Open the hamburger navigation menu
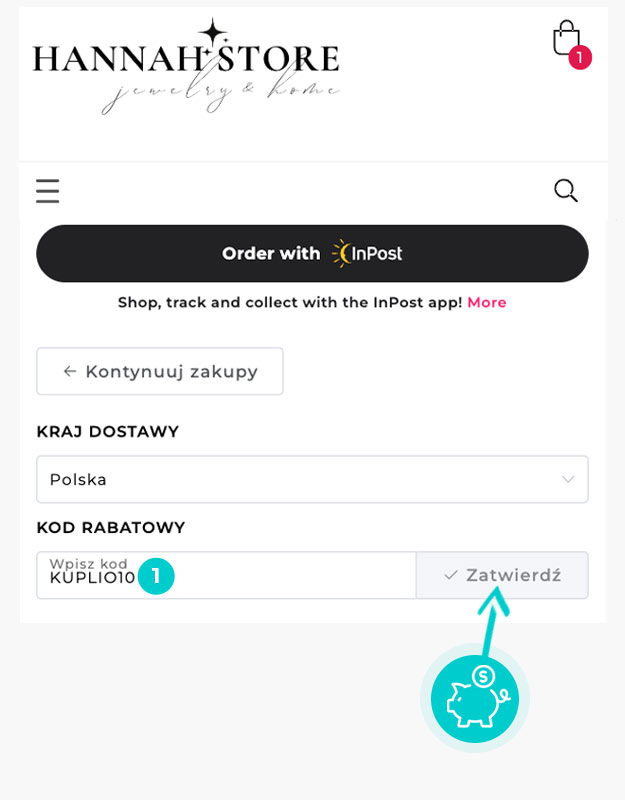Screen dimensions: 625x800 pos(47,190)
